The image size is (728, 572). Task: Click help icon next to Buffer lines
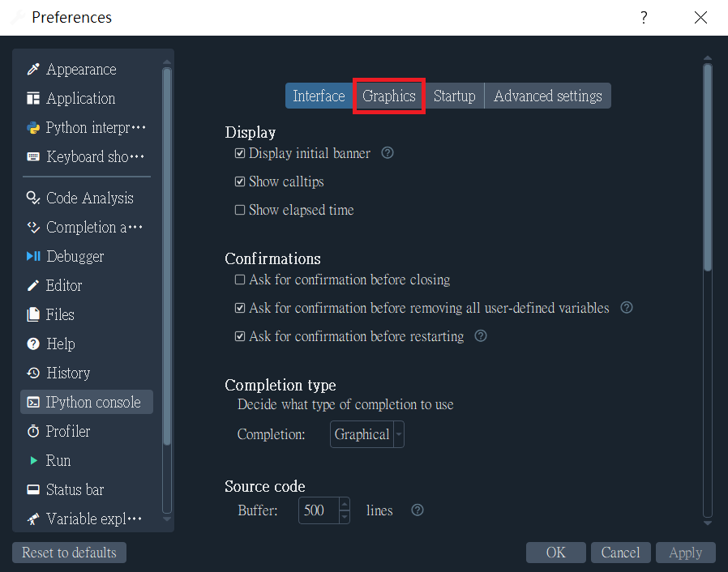418,510
